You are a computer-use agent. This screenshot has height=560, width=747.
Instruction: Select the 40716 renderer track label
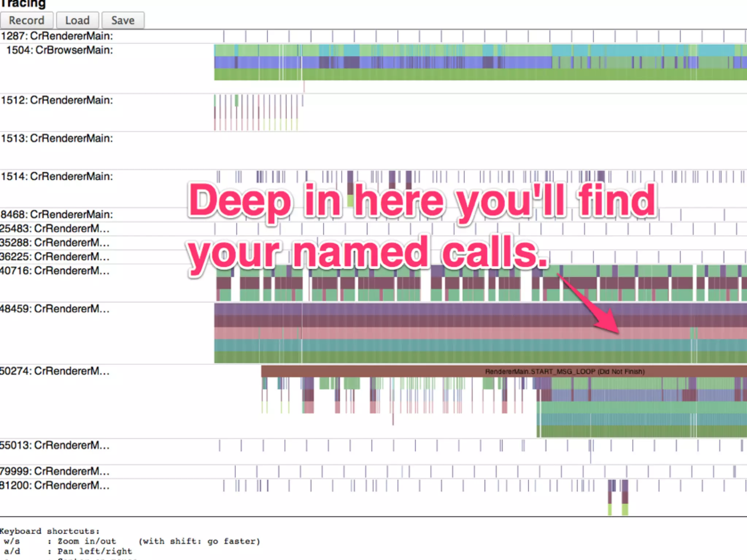55,271
